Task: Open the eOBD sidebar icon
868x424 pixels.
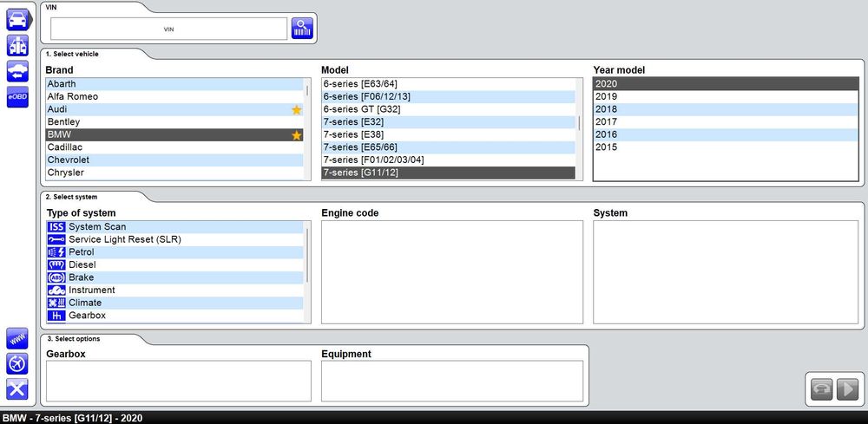Action: pyautogui.click(x=17, y=97)
